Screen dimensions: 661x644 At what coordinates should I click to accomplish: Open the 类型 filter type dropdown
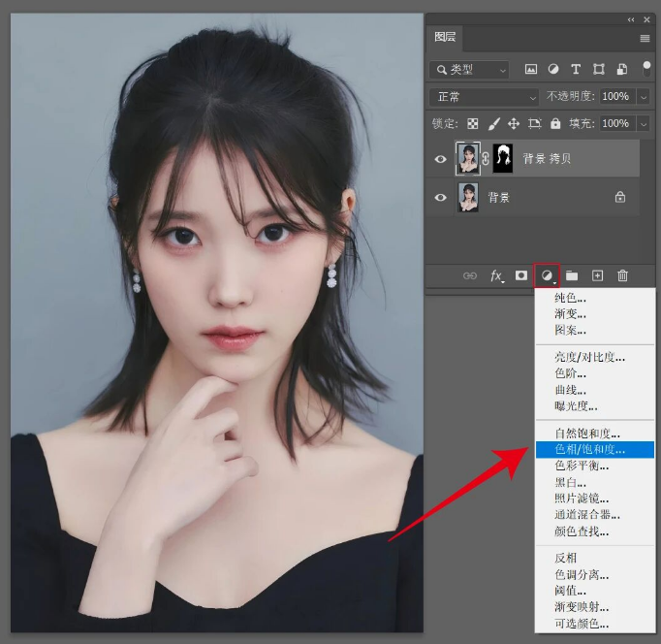(x=469, y=70)
